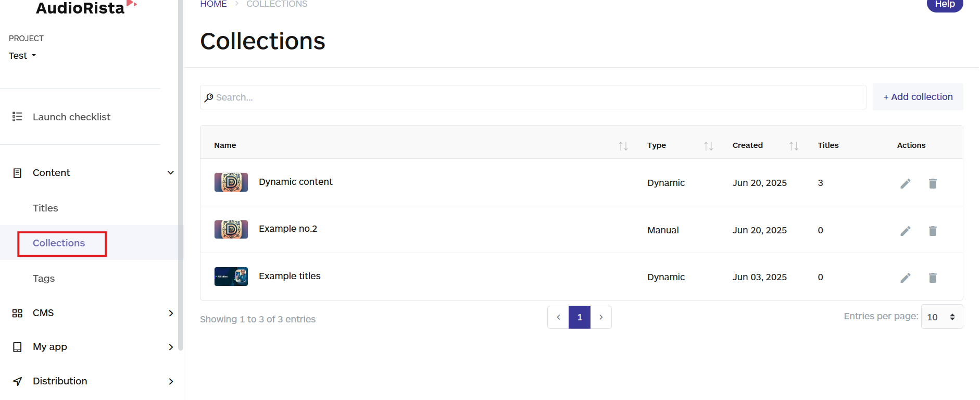Click the sidebar vertical scrollbar
Image resolution: width=980 pixels, height=400 pixels.
click(181, 174)
